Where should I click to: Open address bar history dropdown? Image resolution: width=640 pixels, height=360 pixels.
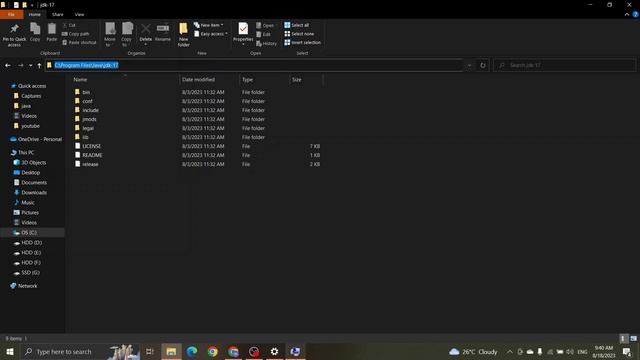(469, 65)
